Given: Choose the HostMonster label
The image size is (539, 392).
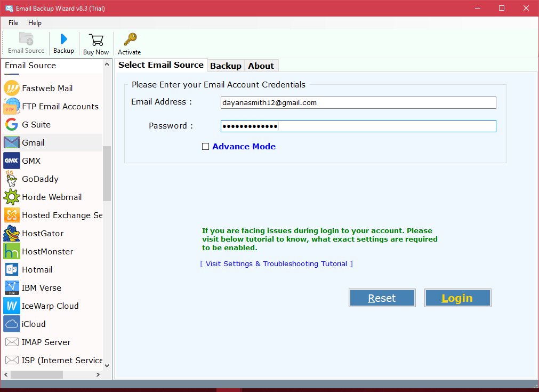Looking at the screenshot, I should pos(47,252).
